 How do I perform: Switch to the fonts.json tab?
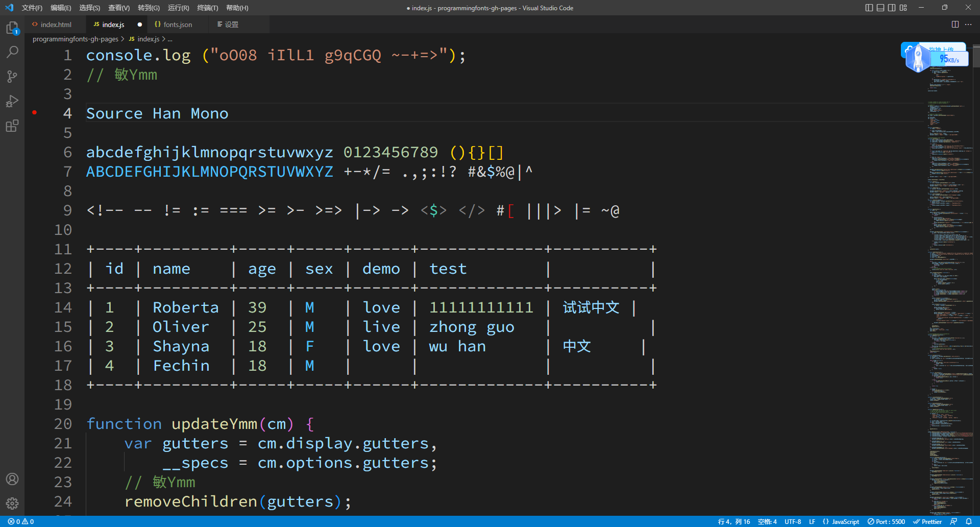click(178, 25)
